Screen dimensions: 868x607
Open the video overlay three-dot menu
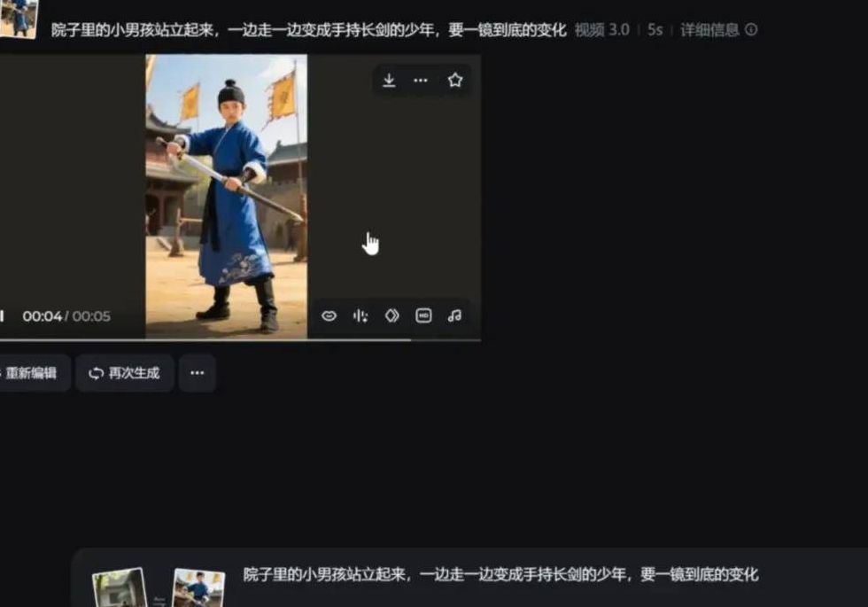421,81
